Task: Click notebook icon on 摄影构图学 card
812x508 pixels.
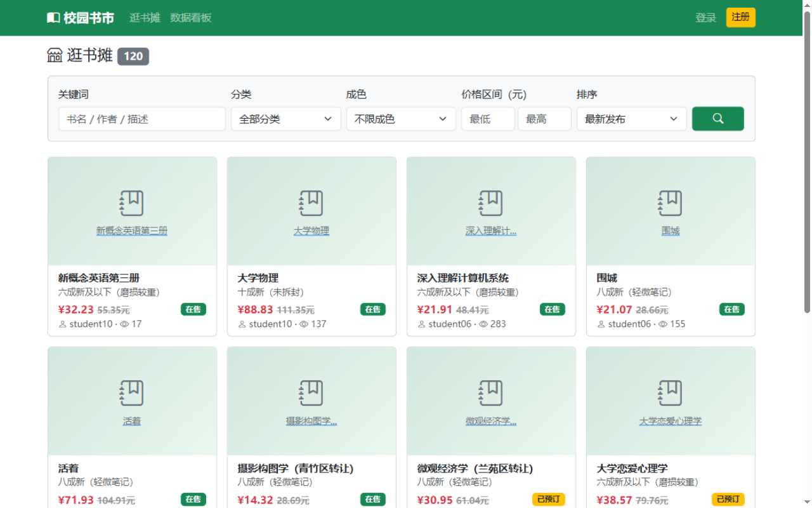Action: click(311, 393)
